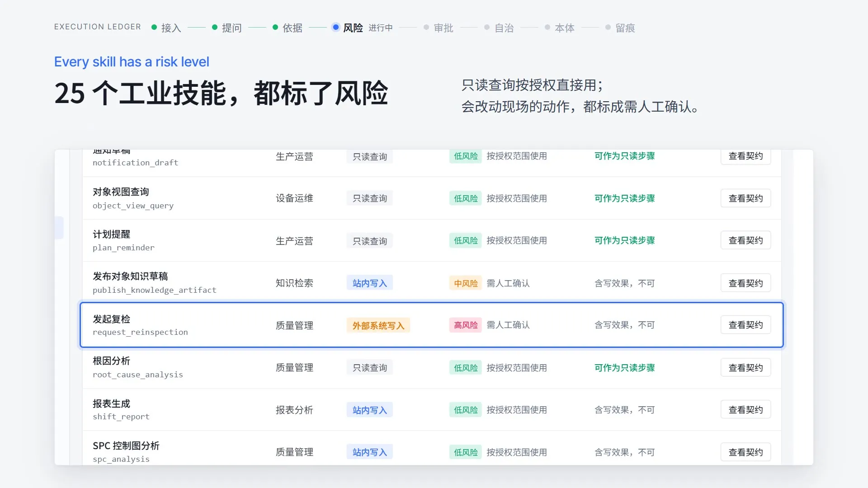
Task: Open 查看契约 for SPC 控制图分析 row
Action: pyautogui.click(x=745, y=452)
